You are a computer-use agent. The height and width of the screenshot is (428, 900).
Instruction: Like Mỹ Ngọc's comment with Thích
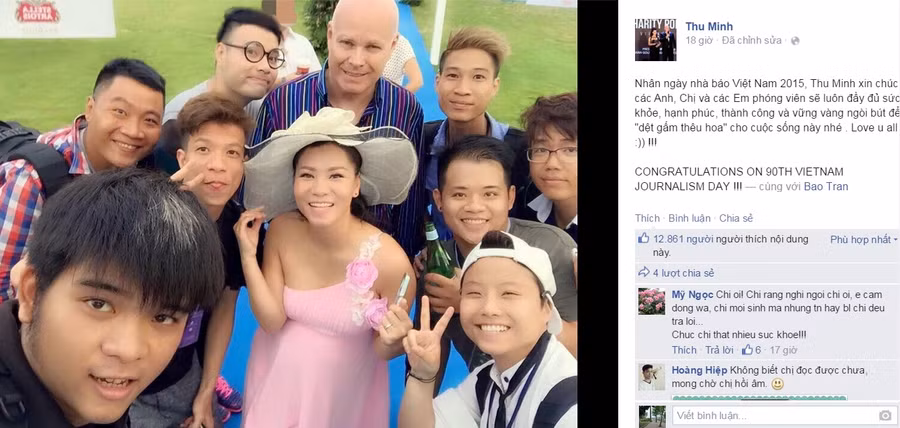pos(684,349)
